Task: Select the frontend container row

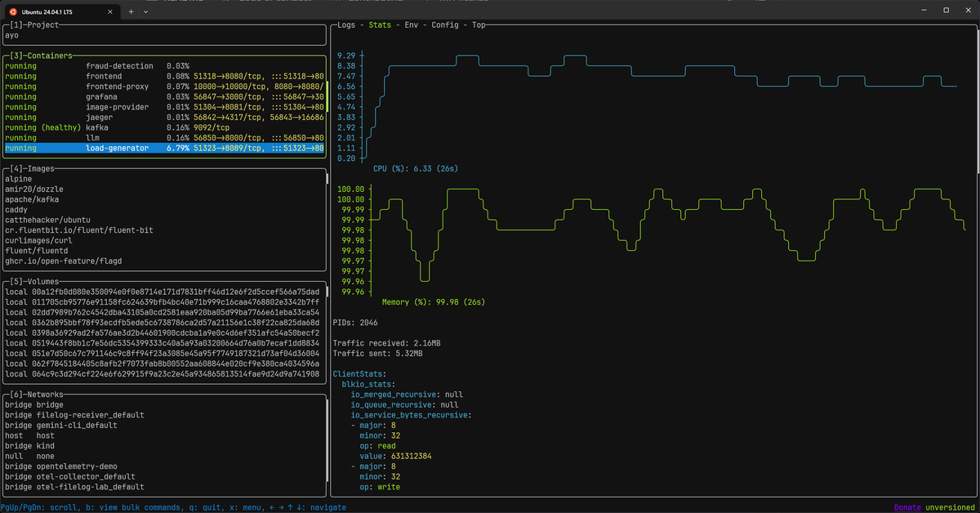Action: pyautogui.click(x=163, y=76)
